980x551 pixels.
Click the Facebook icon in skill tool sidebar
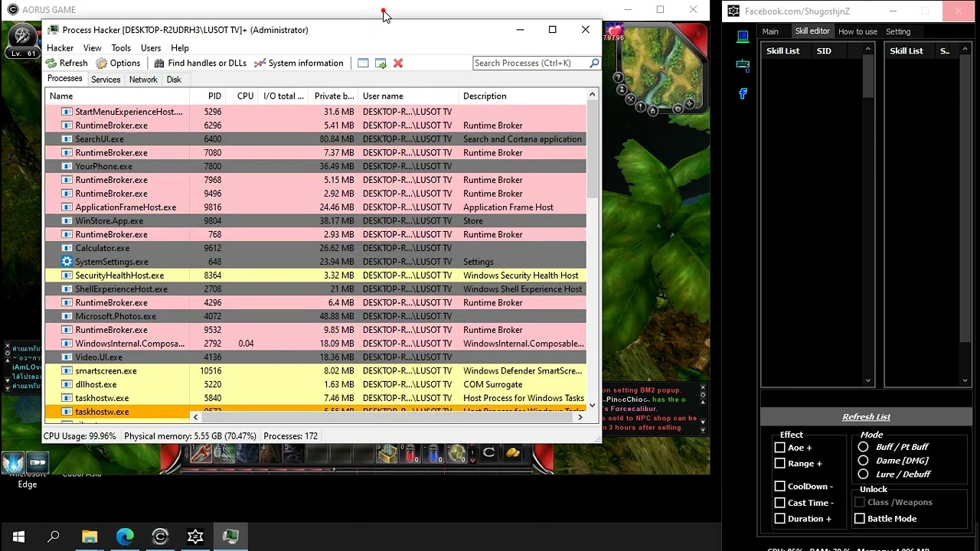click(743, 93)
